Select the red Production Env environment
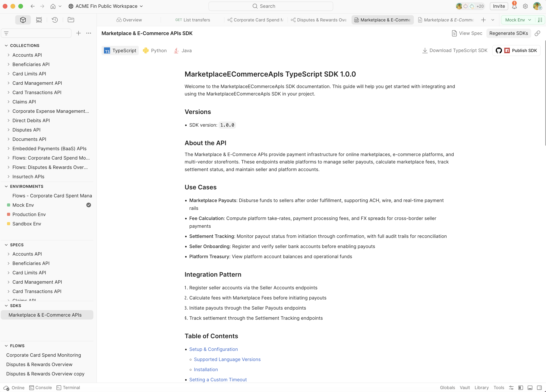This screenshot has width=546, height=392. (x=47, y=214)
